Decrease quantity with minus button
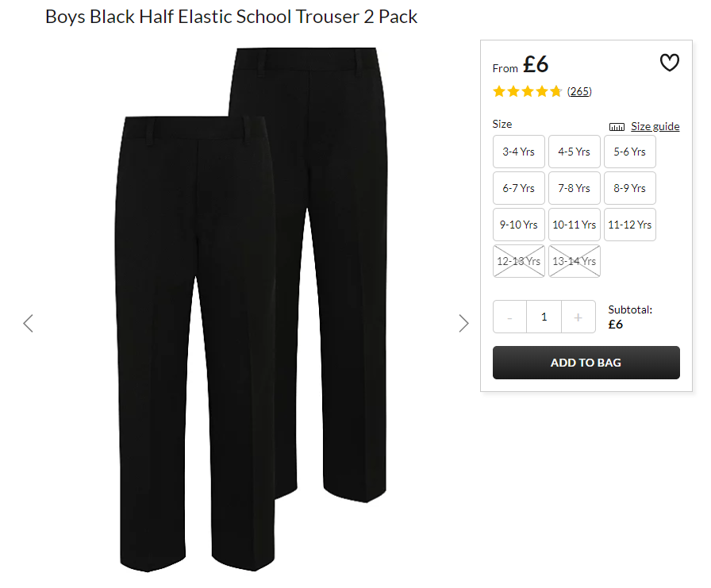 [x=509, y=317]
